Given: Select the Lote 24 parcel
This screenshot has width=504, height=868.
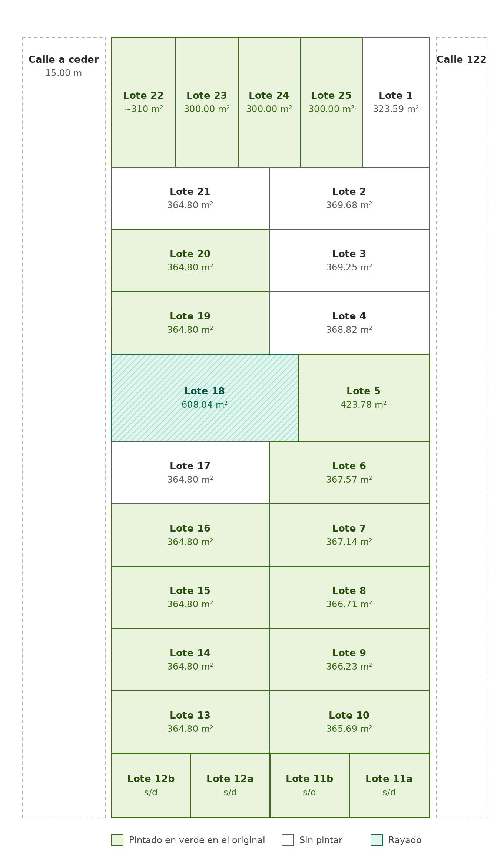Looking at the screenshot, I should point(269,102).
